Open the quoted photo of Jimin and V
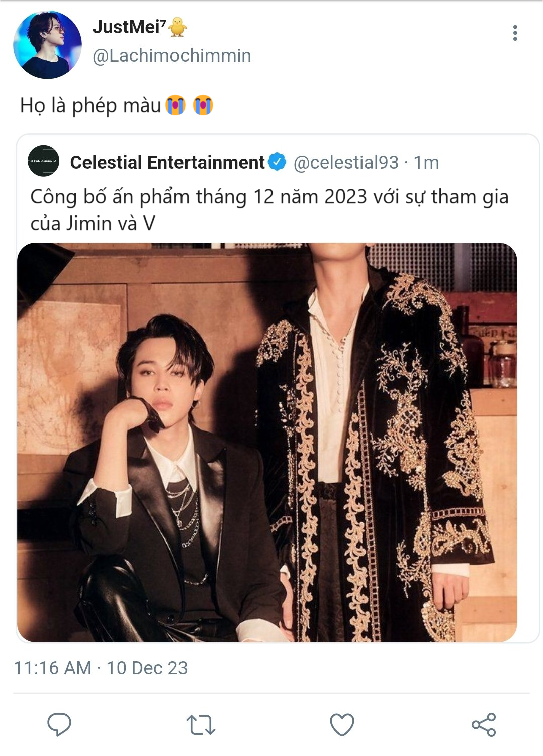This screenshot has width=543, height=756. coord(267,442)
